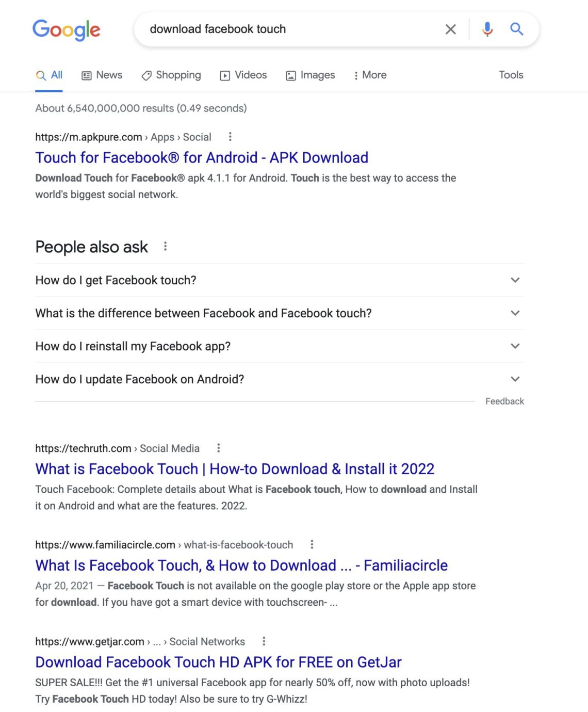Open the three-dot menu next to People also ask

pos(166,246)
